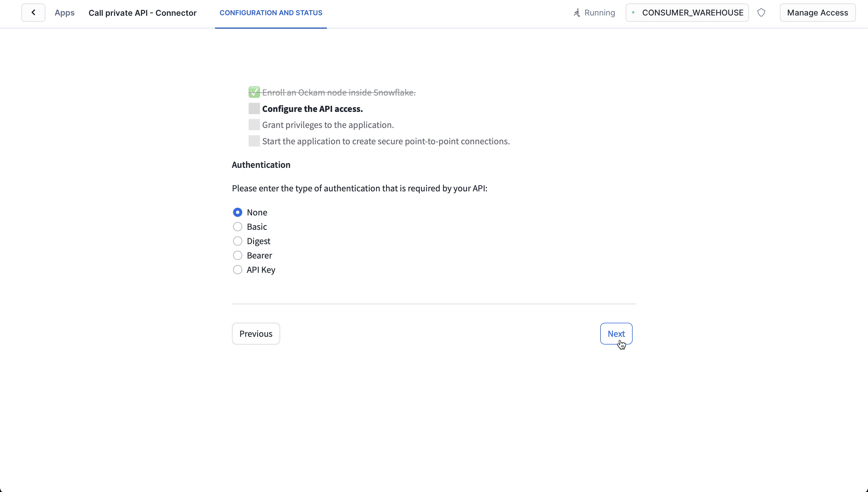868x492 pixels.
Task: Click the back navigation arrow icon
Action: pyautogui.click(x=33, y=13)
